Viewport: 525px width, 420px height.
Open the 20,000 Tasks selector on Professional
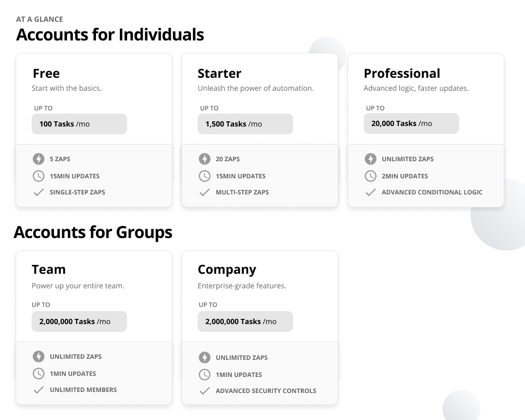(x=411, y=123)
